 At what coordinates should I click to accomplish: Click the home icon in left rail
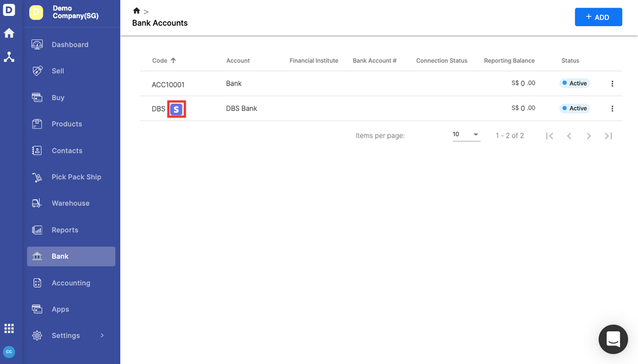(x=9, y=33)
